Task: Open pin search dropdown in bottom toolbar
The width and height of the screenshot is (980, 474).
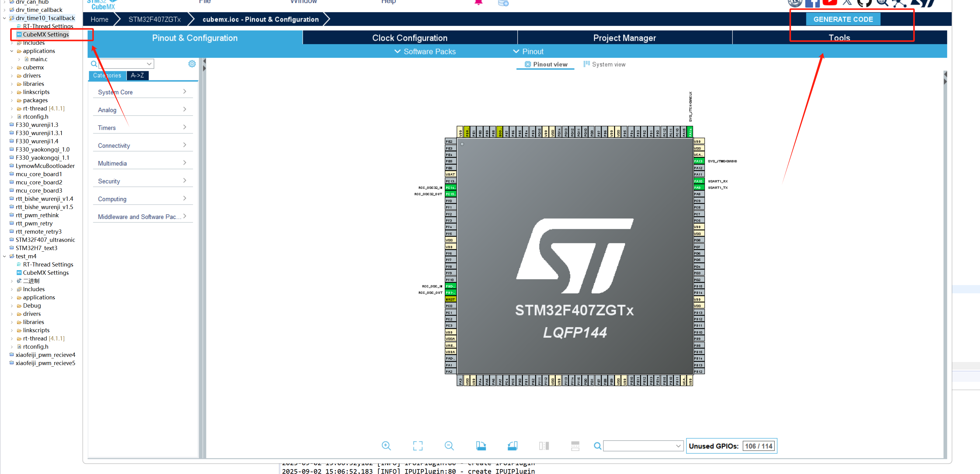Action: coord(643,446)
